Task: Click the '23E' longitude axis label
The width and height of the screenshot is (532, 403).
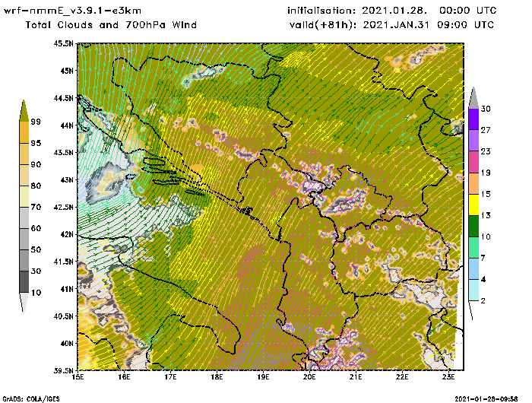Action: tap(448, 377)
